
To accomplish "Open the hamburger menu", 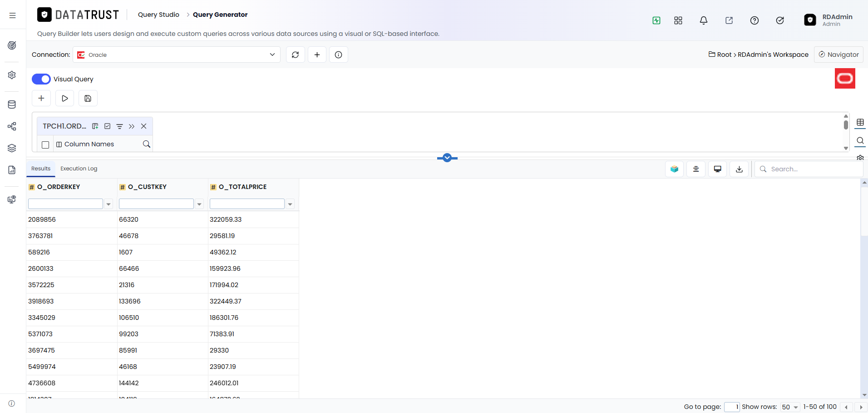I will point(12,15).
